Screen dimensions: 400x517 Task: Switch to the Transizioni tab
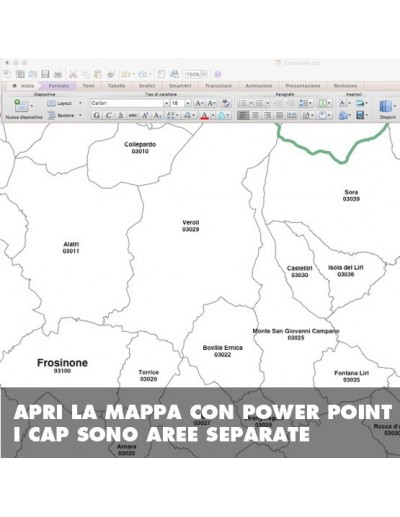point(218,86)
